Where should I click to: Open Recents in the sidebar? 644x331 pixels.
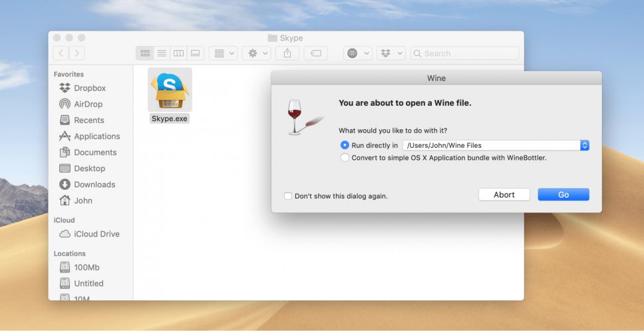click(x=82, y=120)
